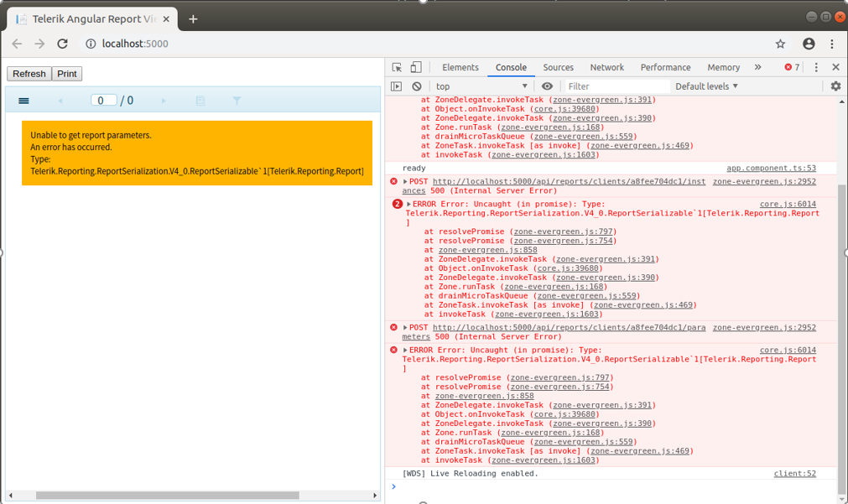
Task: Toggle the report viewer hamburger menu
Action: 23,101
